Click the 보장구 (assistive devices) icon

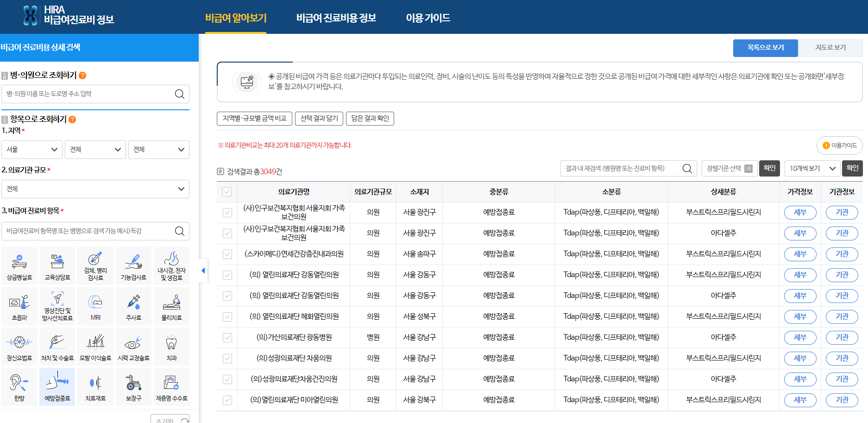tap(133, 386)
